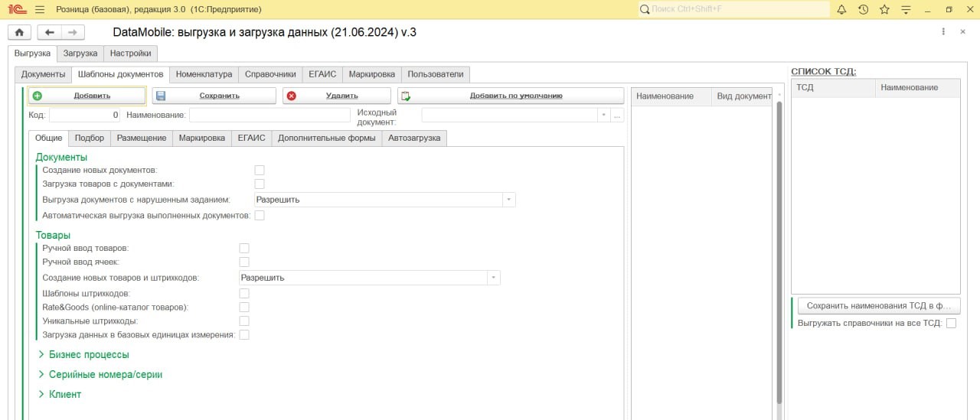The width and height of the screenshot is (980, 420).
Task: Open the history clock icon
Action: (863, 10)
